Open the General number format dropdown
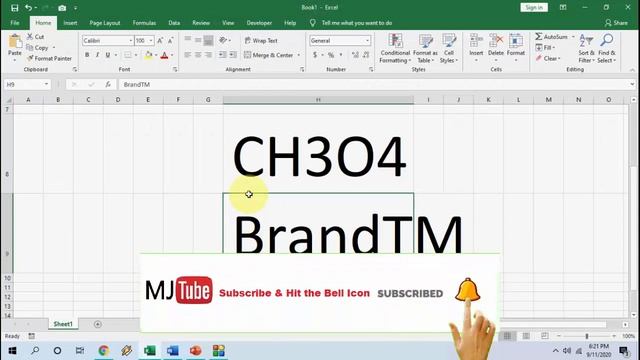640x360 pixels. tap(367, 40)
